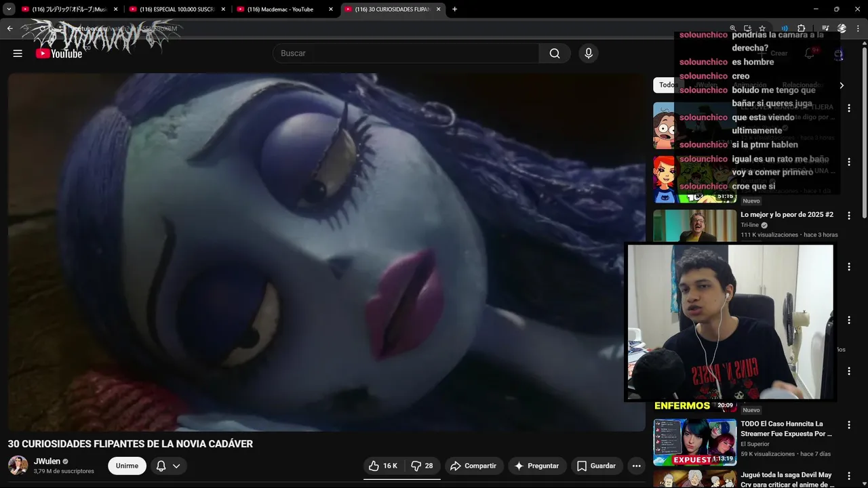
Task: Open the TODO El Caso Hanncita title
Action: [787, 428]
